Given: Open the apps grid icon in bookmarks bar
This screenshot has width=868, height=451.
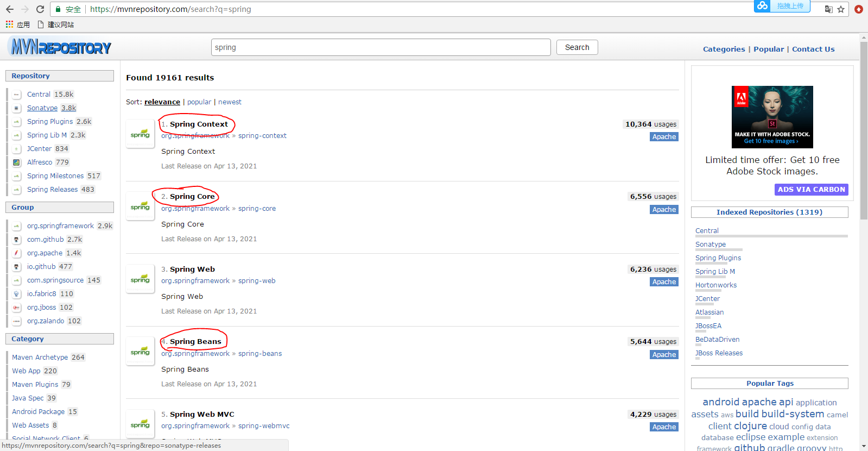Looking at the screenshot, I should point(9,24).
